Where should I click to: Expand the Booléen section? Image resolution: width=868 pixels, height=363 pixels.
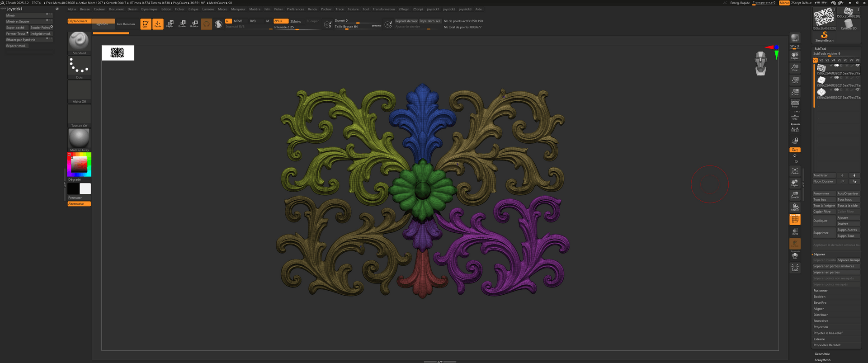[x=819, y=297]
